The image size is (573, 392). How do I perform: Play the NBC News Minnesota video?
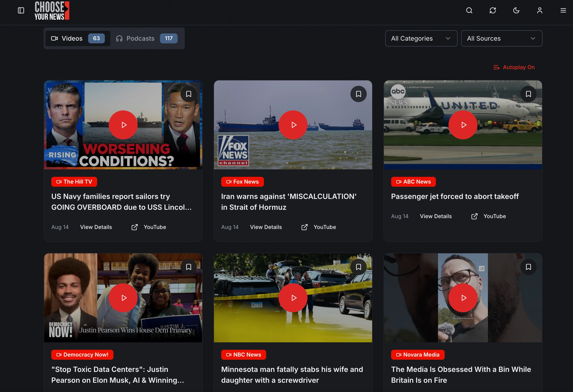pyautogui.click(x=293, y=298)
